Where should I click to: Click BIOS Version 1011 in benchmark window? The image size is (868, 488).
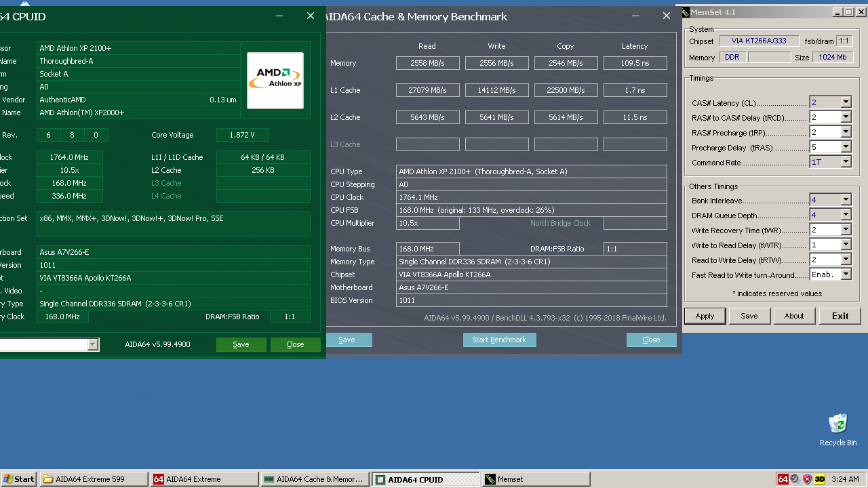[532, 300]
